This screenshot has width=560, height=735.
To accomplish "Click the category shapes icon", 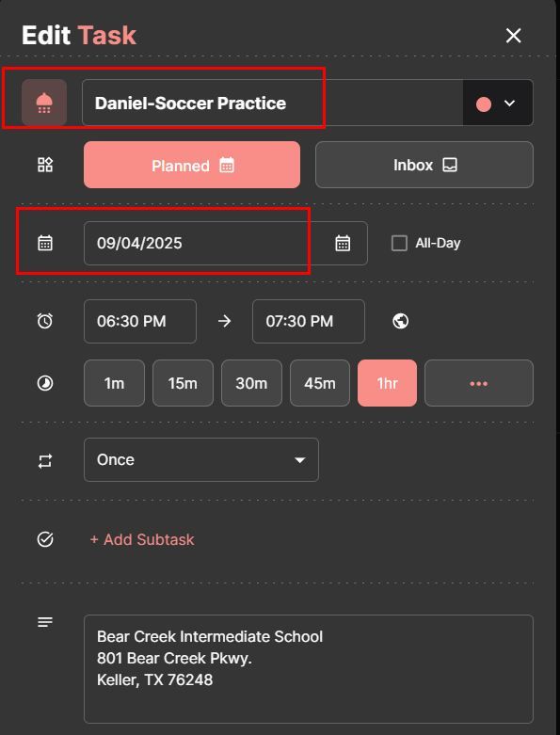I will 45,165.
